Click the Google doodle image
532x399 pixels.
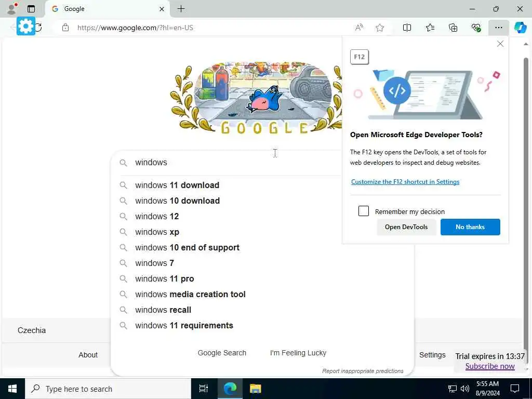(x=256, y=98)
